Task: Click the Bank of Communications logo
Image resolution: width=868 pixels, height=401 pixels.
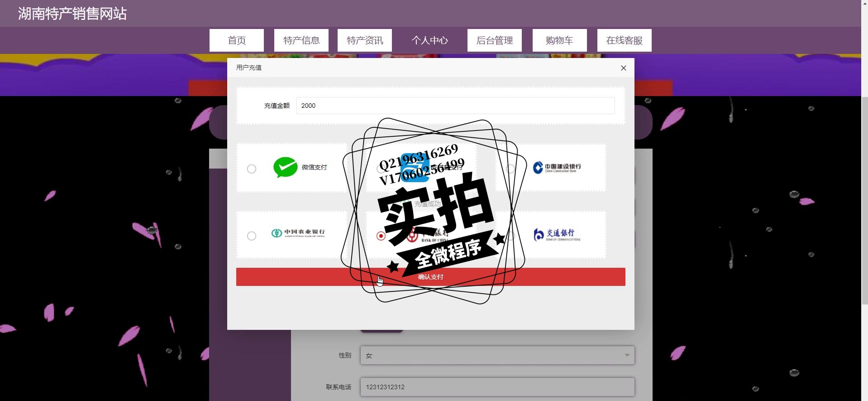Action: point(557,234)
